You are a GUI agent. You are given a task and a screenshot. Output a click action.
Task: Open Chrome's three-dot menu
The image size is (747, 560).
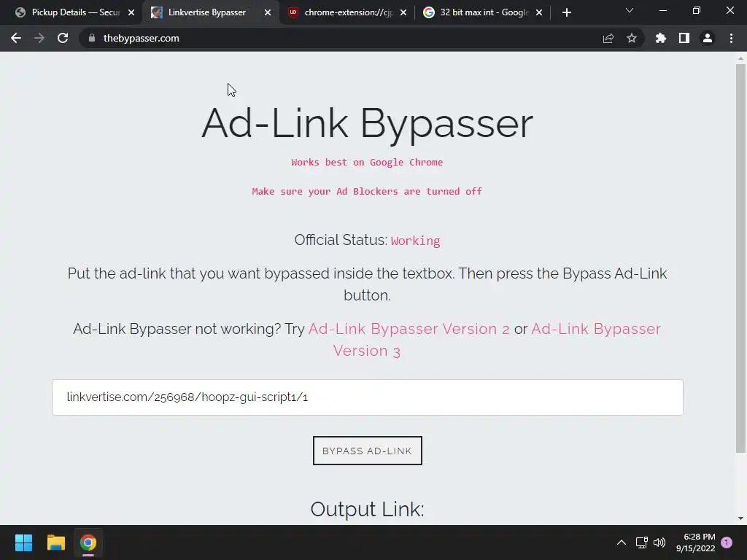731,38
